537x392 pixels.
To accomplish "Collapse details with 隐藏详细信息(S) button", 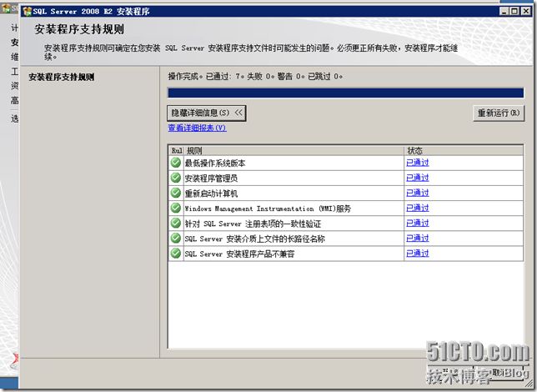I will click(207, 113).
